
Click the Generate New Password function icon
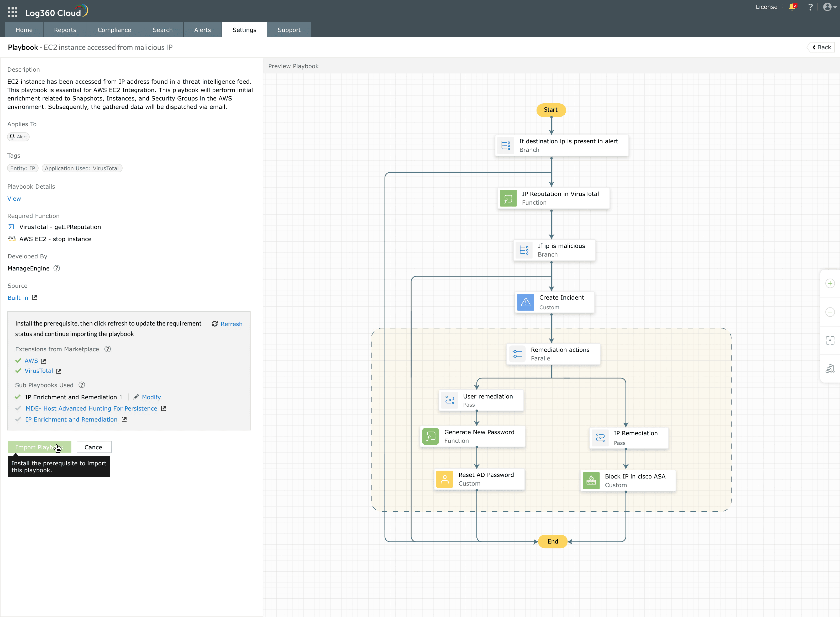(x=430, y=436)
